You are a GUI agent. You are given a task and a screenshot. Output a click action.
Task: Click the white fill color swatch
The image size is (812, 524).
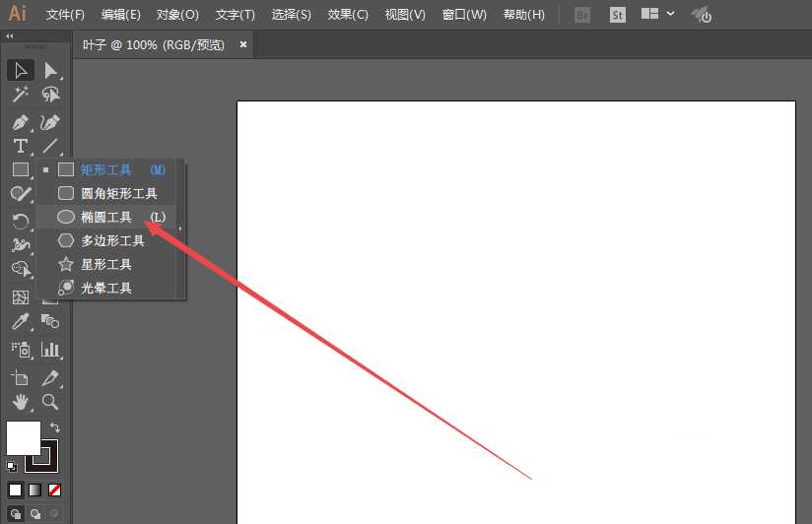[x=23, y=438]
